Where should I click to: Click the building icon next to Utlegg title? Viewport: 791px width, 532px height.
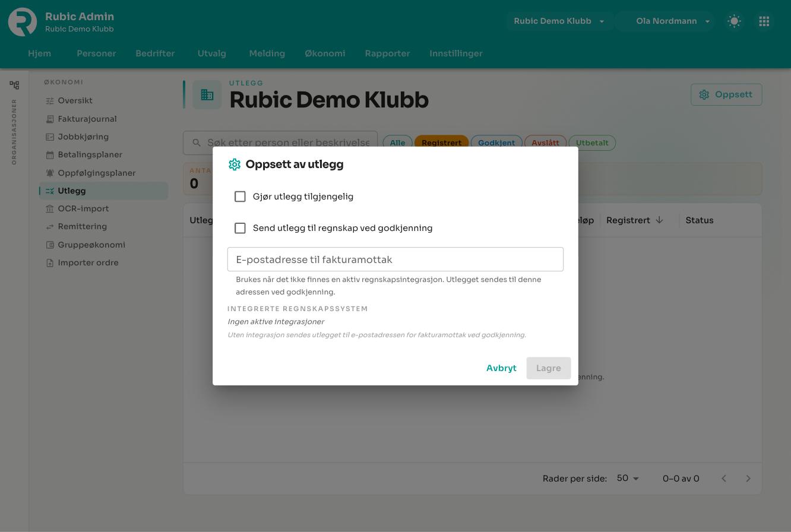(x=207, y=94)
